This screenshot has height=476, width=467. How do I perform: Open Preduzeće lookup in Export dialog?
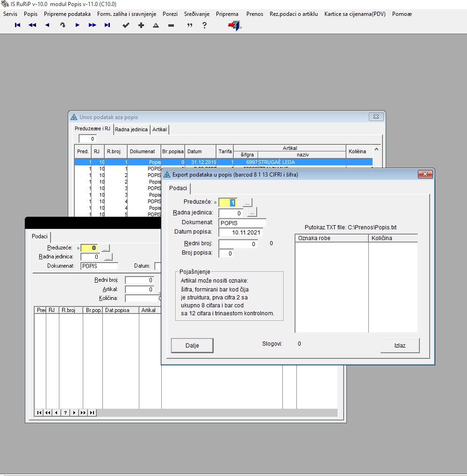pos(247,202)
